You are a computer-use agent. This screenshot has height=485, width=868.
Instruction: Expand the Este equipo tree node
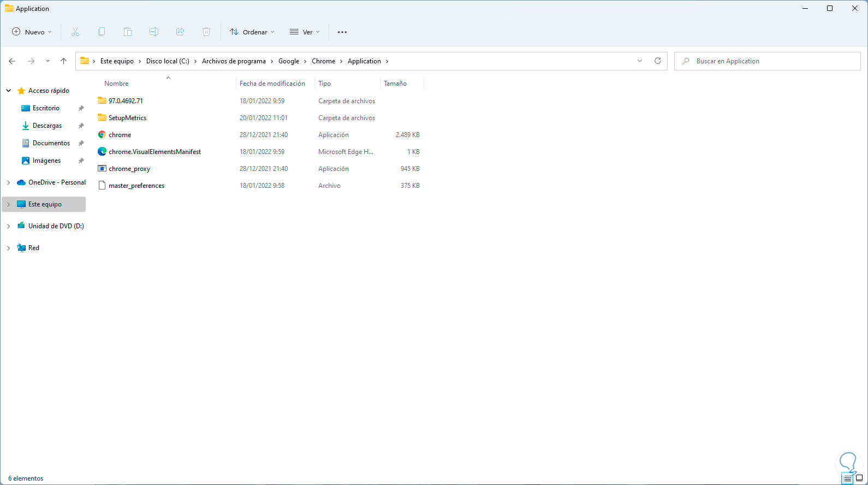(x=9, y=204)
